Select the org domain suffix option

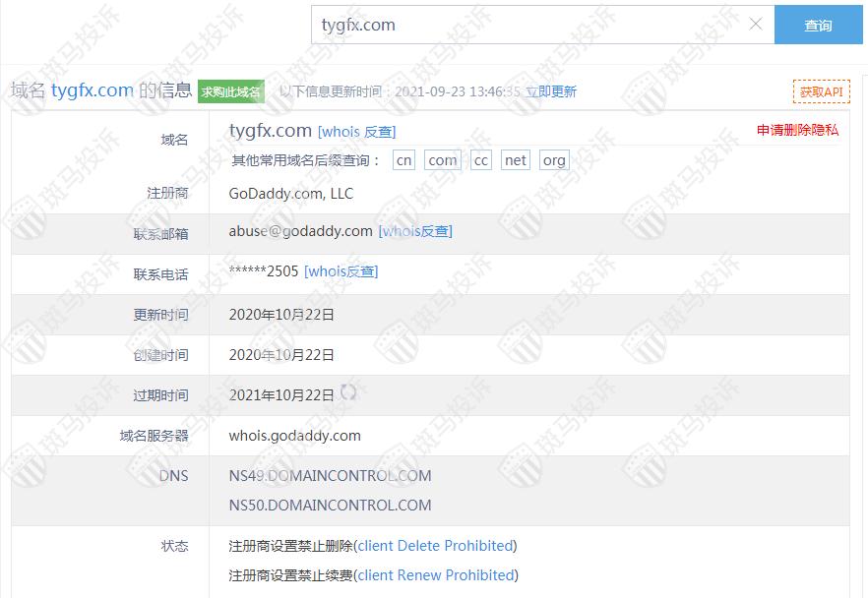(x=554, y=160)
